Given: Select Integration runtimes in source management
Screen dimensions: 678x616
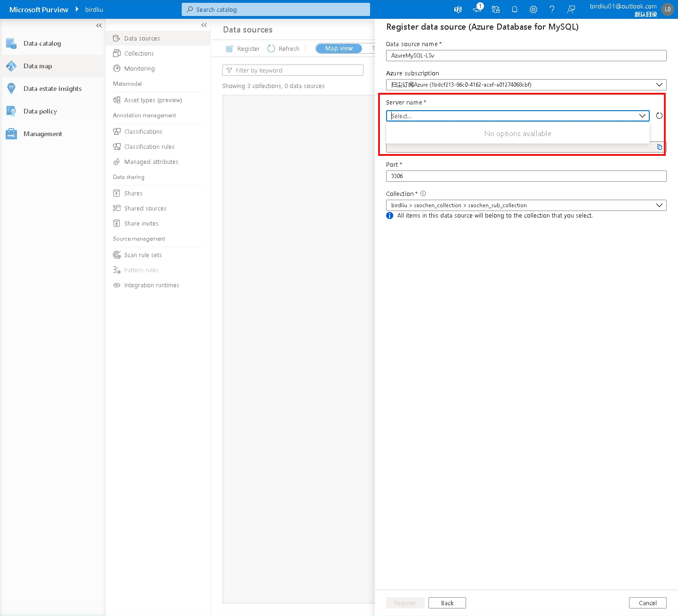Looking at the screenshot, I should tap(152, 285).
